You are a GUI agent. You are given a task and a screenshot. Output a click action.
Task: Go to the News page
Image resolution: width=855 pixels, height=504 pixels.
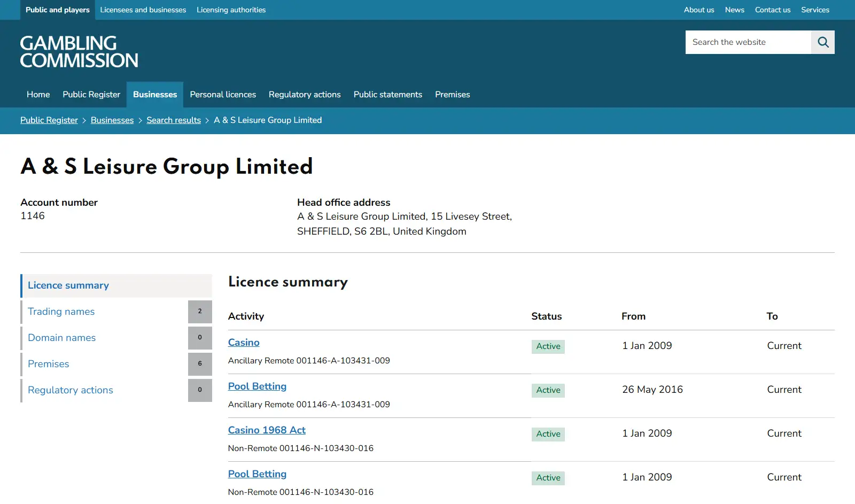tap(735, 10)
